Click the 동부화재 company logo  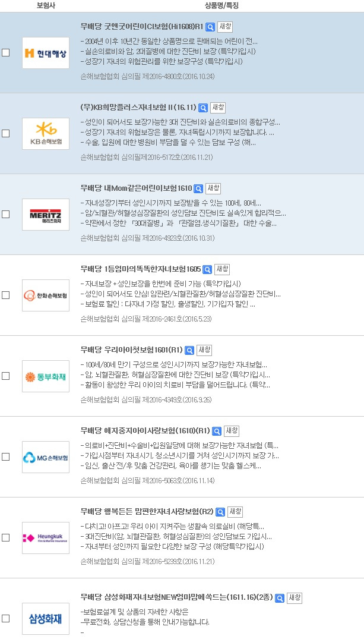46,376
